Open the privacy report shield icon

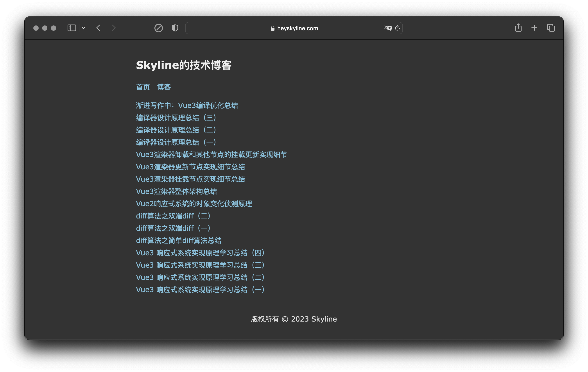click(x=175, y=28)
